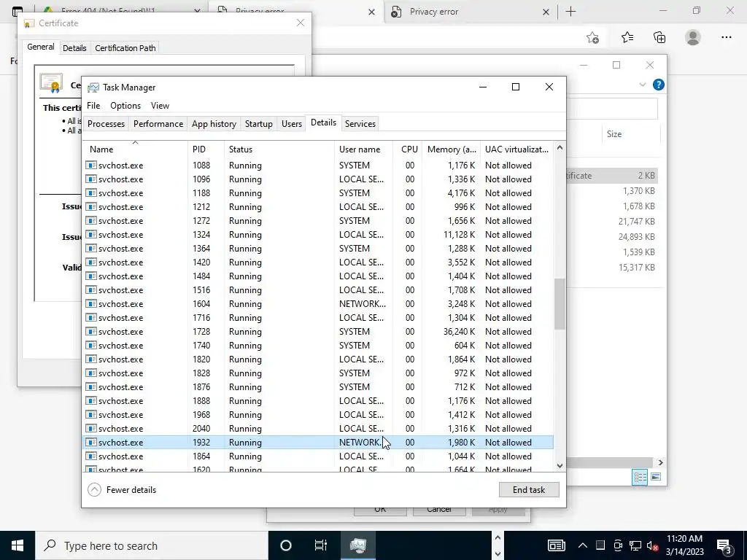Switch to the Users tab

292,124
